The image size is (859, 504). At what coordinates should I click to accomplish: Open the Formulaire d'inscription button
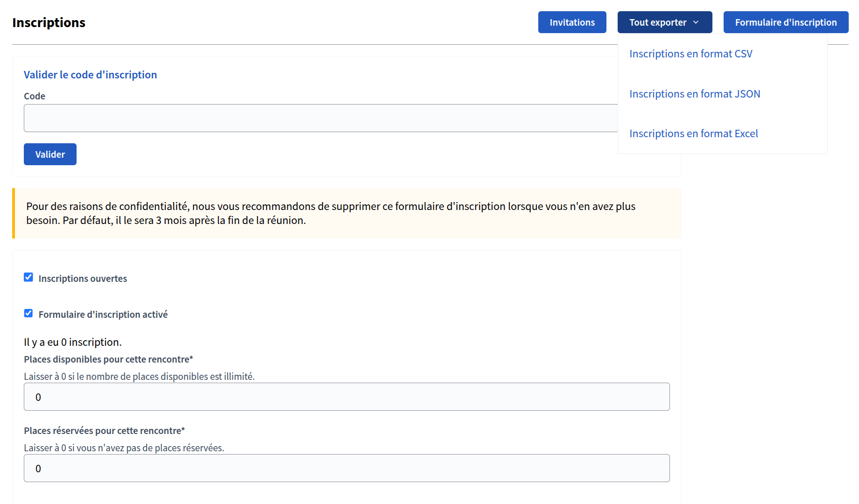click(786, 22)
